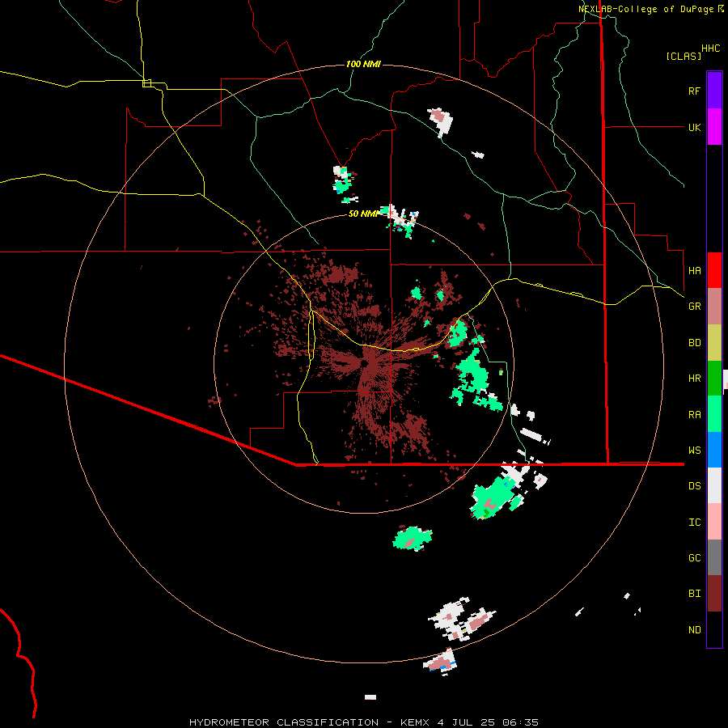Image resolution: width=728 pixels, height=728 pixels.
Task: Click the UK legend label
Action: (694, 127)
